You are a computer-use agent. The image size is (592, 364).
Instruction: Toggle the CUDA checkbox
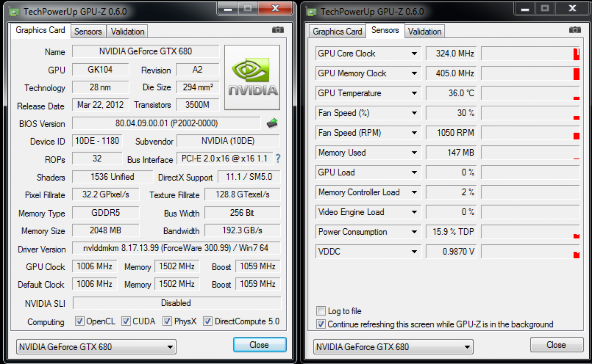(126, 321)
